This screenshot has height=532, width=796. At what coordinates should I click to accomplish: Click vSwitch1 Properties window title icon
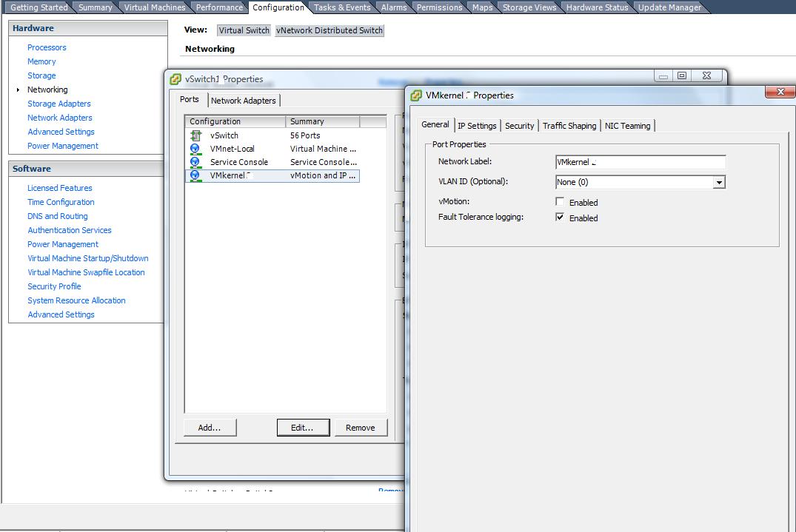tap(175, 79)
